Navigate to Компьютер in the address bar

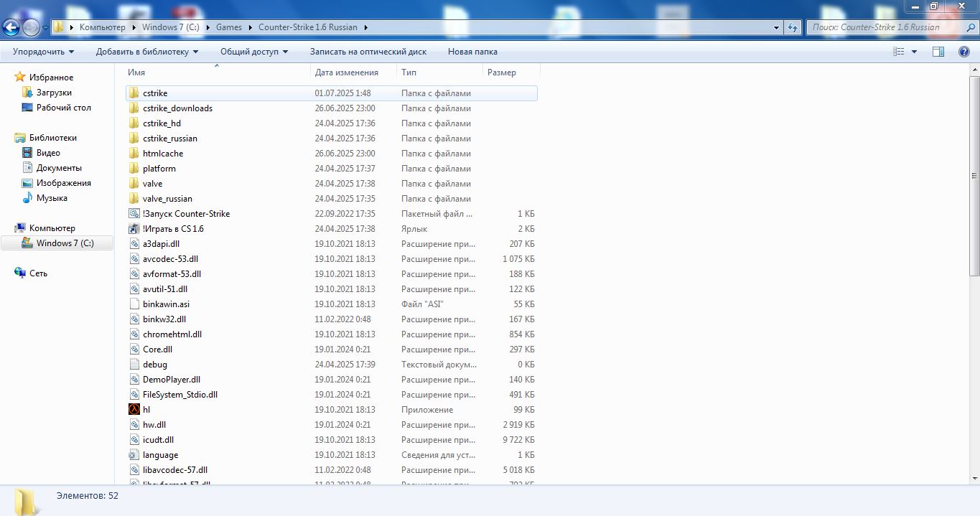(103, 27)
